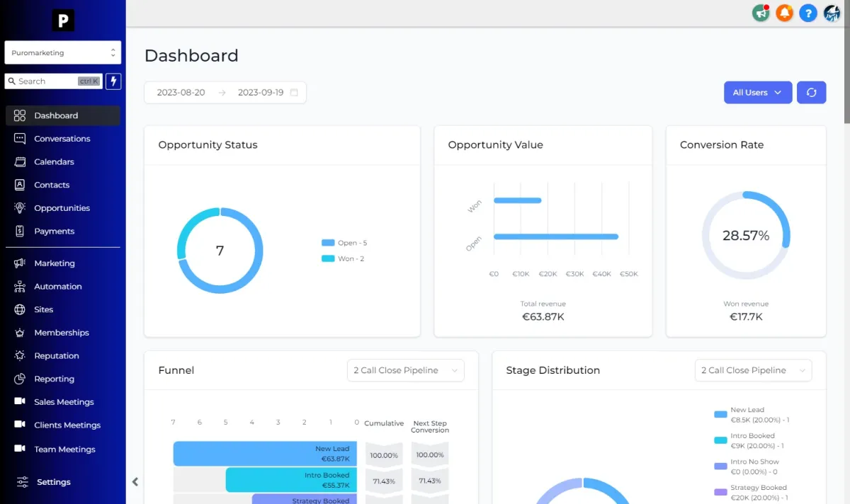Launch quick actions with the lightning bolt
850x504 pixels.
pos(113,81)
